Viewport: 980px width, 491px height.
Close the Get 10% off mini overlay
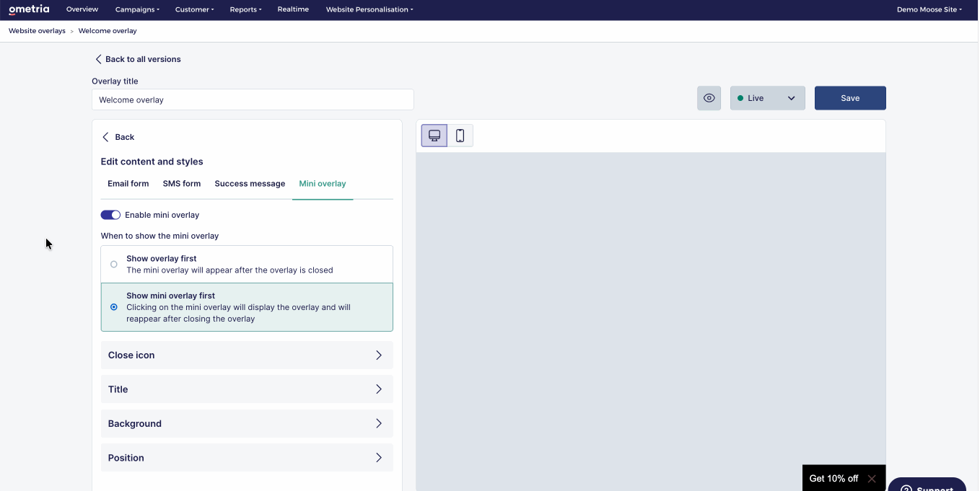point(872,479)
